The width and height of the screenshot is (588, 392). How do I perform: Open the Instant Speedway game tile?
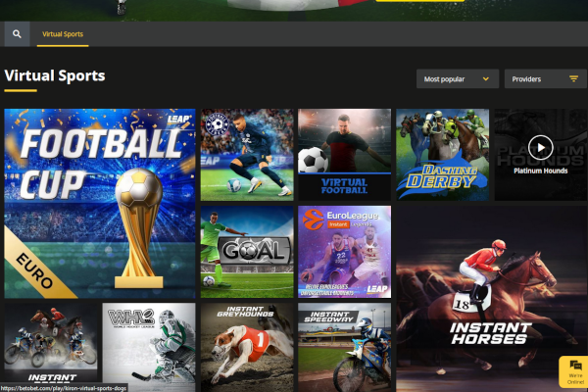344,347
